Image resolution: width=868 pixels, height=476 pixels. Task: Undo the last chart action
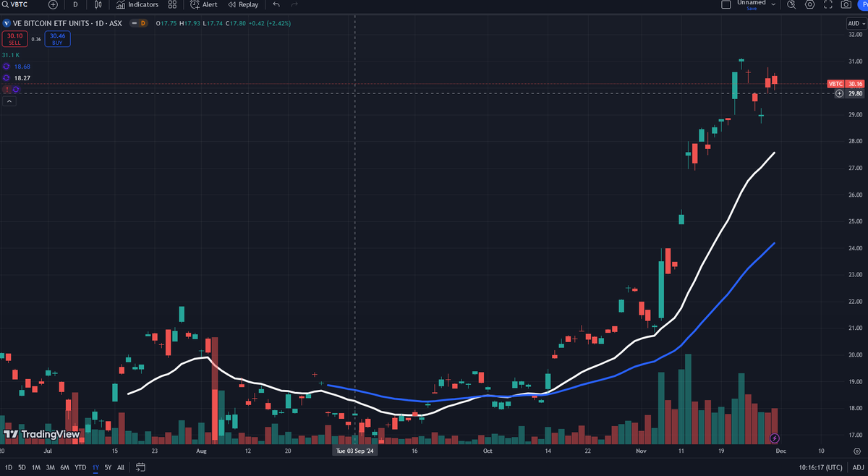pyautogui.click(x=276, y=4)
